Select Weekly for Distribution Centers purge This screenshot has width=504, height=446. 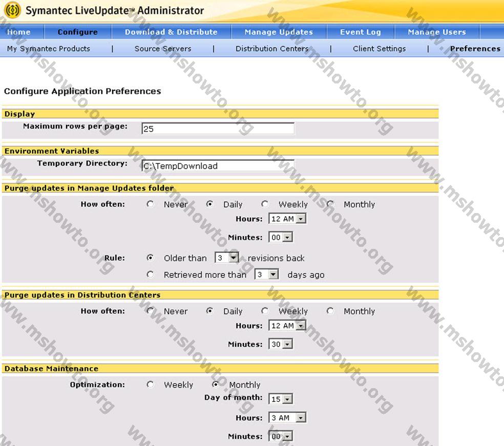coord(265,311)
